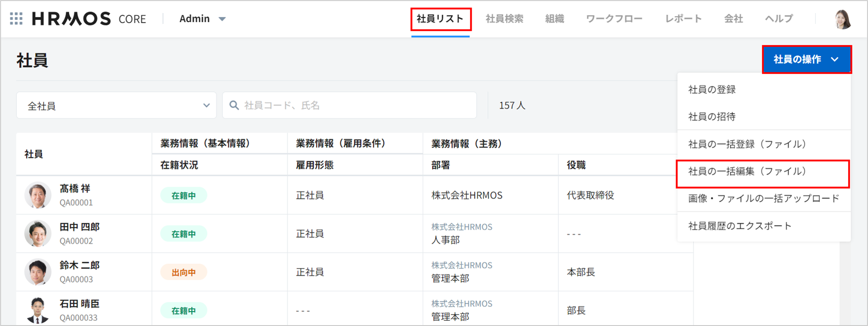The width and height of the screenshot is (868, 326).
Task: Open the user profile avatar menu
Action: pos(842,19)
